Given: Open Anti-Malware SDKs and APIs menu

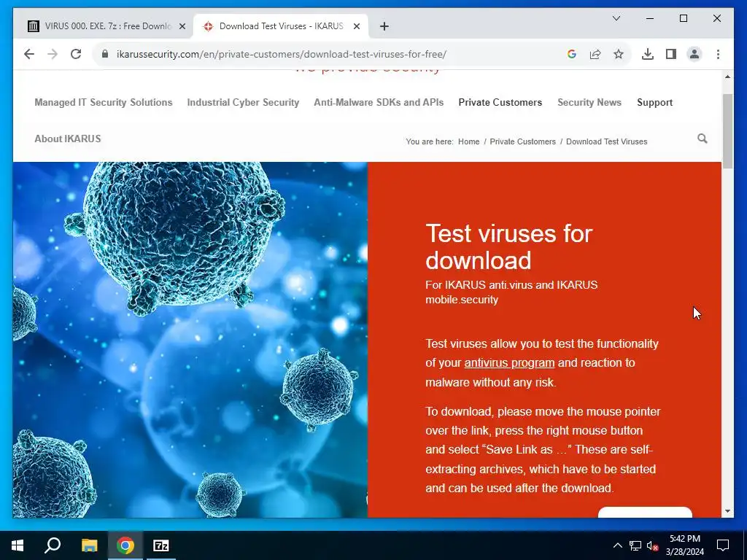Looking at the screenshot, I should 379,102.
